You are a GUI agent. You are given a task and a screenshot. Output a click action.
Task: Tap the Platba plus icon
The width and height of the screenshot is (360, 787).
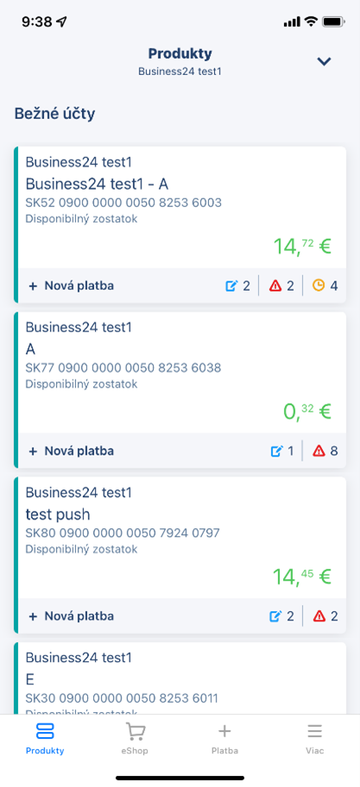224,731
